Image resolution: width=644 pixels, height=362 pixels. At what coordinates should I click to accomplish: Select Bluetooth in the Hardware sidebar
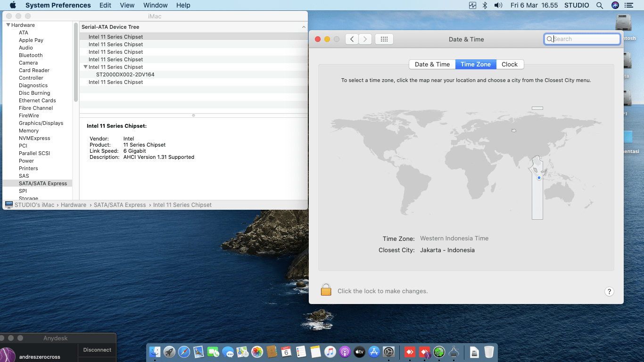coord(31,55)
